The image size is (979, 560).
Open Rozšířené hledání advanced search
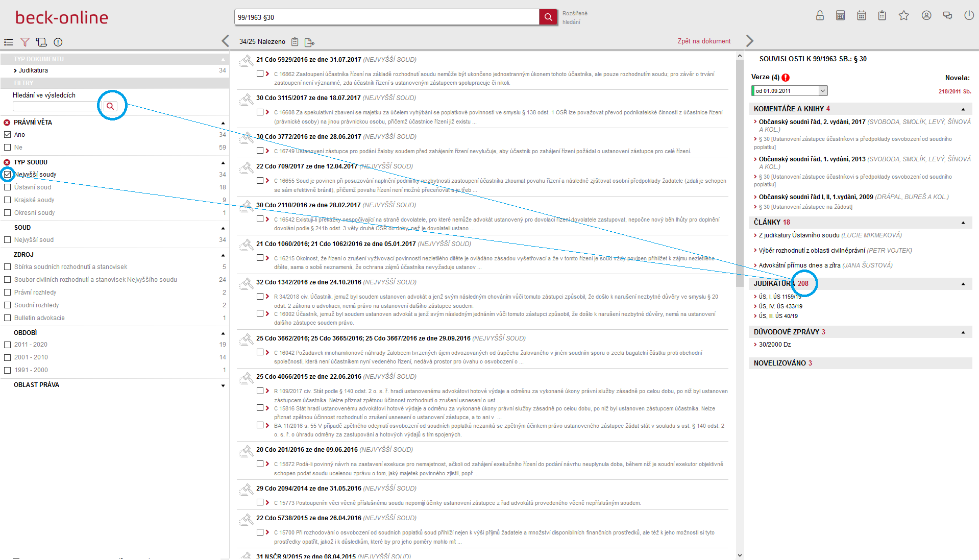575,17
